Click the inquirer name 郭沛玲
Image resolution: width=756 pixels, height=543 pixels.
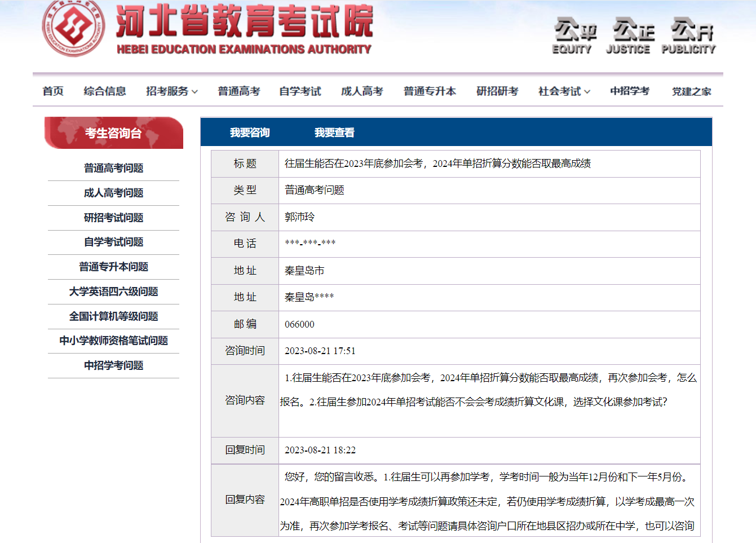(300, 217)
